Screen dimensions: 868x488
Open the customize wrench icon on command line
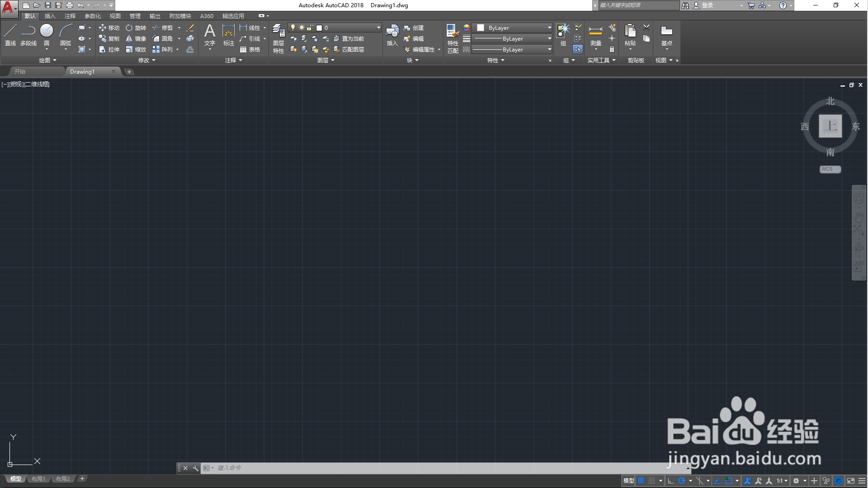pos(195,468)
